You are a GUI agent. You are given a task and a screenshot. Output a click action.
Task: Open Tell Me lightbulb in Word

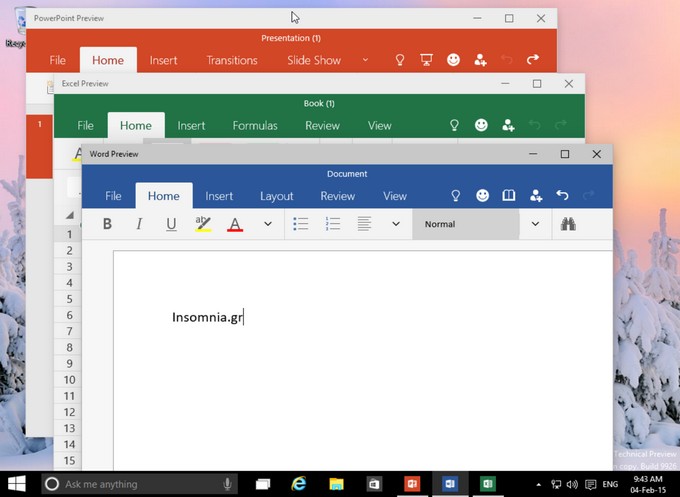click(455, 196)
